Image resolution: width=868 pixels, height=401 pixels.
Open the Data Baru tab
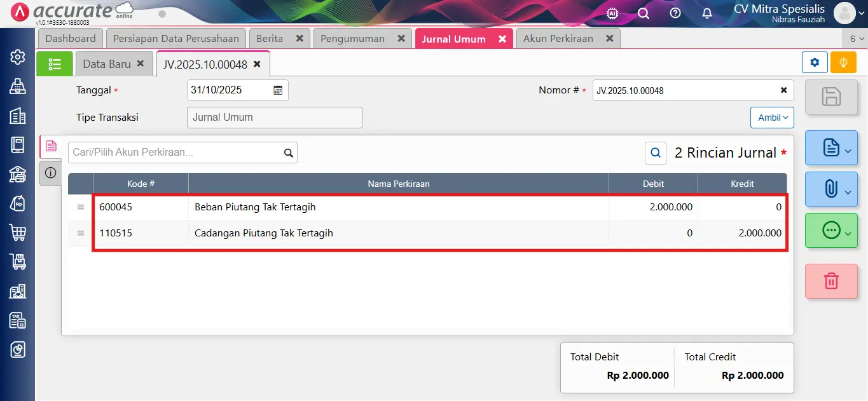(x=107, y=64)
